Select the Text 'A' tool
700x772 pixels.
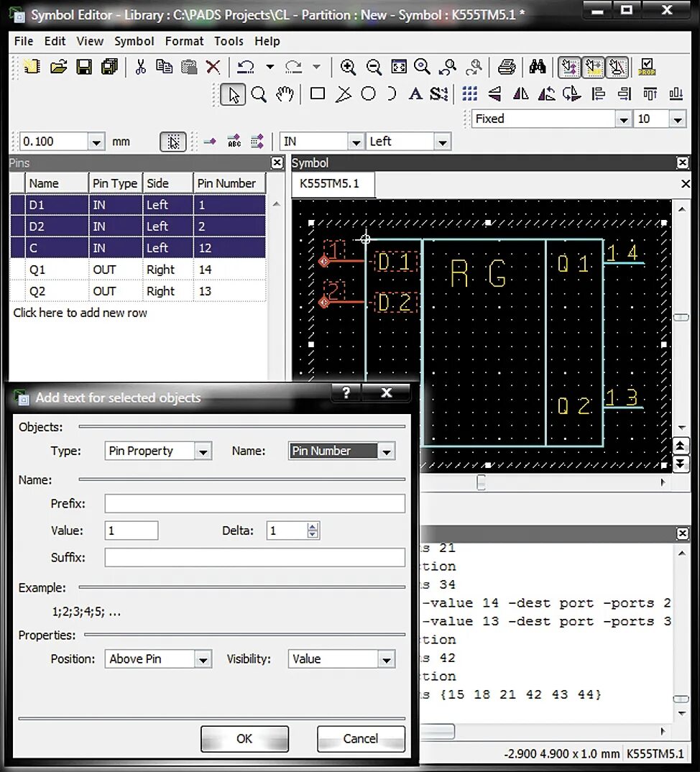click(415, 93)
